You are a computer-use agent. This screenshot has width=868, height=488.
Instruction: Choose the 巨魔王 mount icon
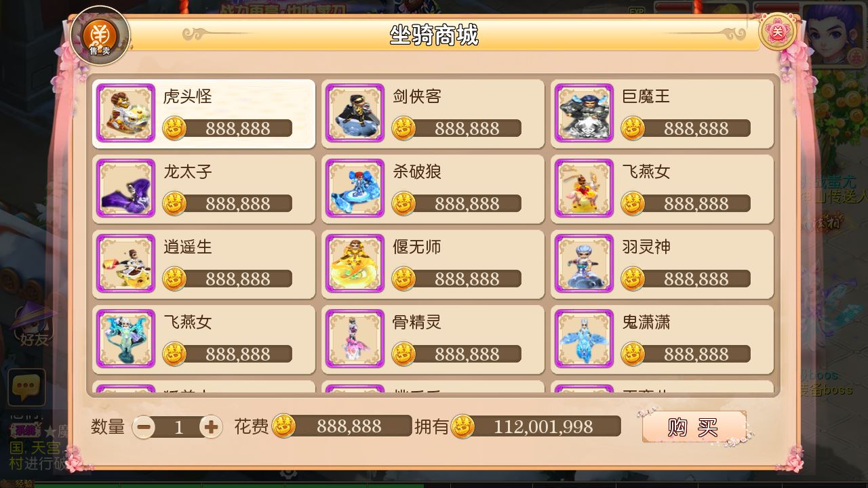click(x=585, y=113)
